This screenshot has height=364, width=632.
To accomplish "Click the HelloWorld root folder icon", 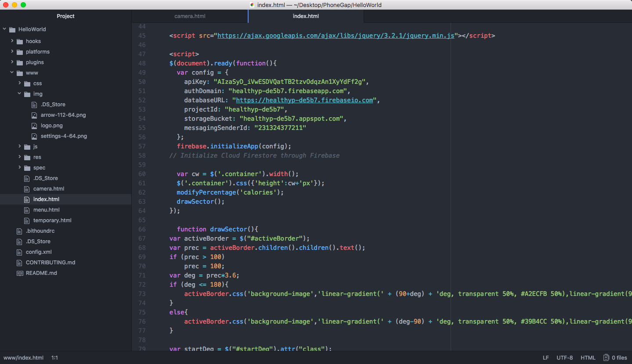I will [x=12, y=29].
